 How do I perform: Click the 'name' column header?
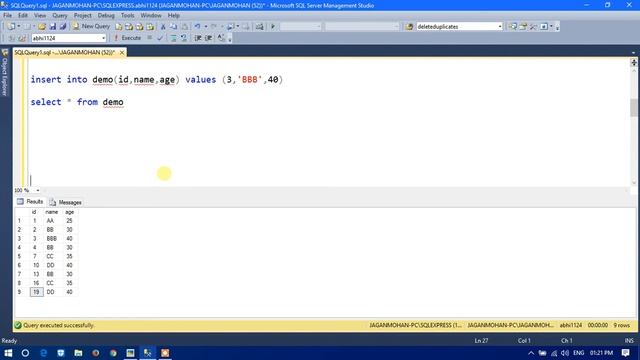click(51, 212)
